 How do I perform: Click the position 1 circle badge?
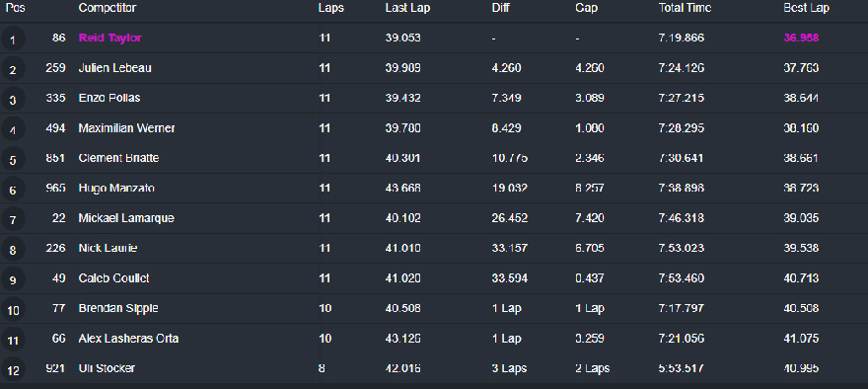point(13,39)
